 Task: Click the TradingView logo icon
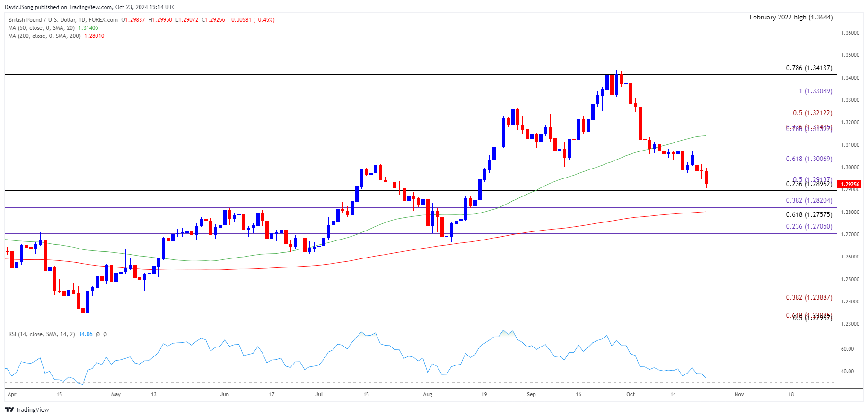click(10, 409)
